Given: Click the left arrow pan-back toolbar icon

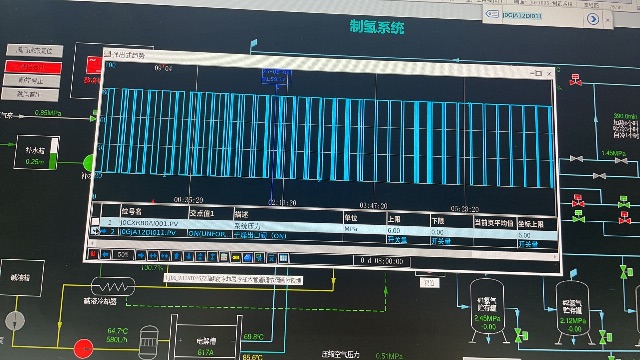Looking at the screenshot, I should click(x=106, y=254).
